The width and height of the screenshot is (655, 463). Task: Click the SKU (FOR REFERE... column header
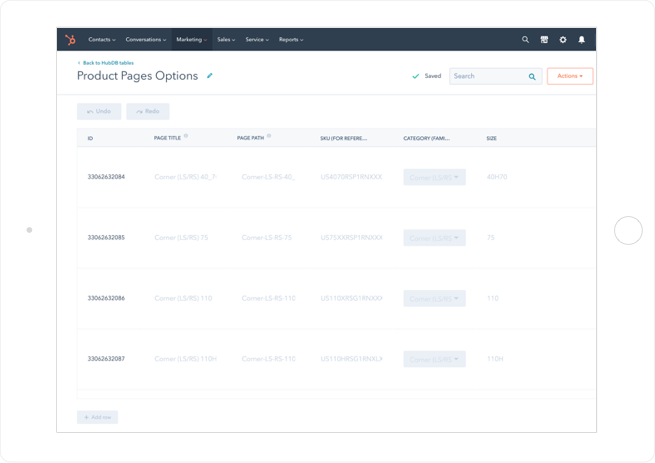[x=343, y=138]
